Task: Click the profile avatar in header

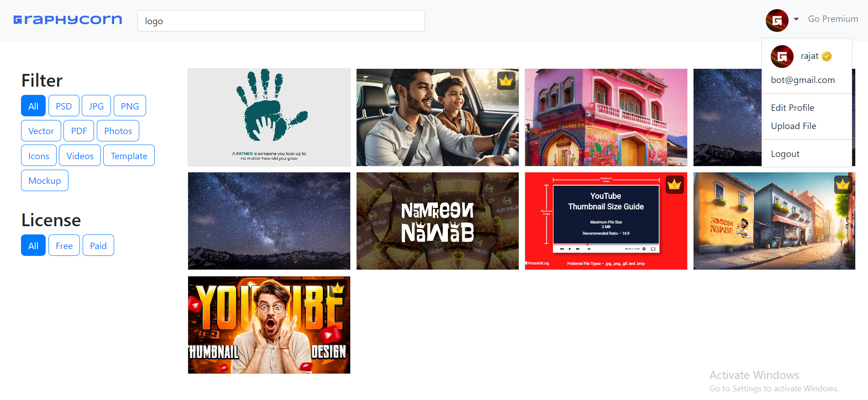Action: click(x=777, y=20)
